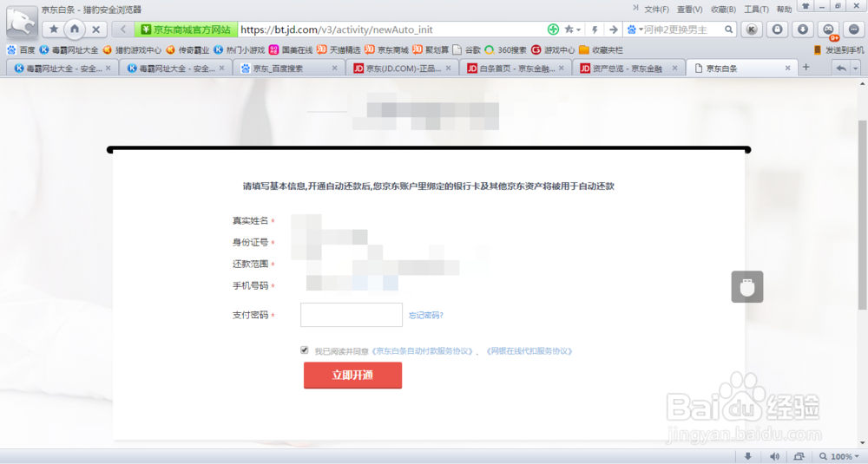Click the go arrow in the address bar
Screen dimensions: 868x464
click(x=614, y=29)
